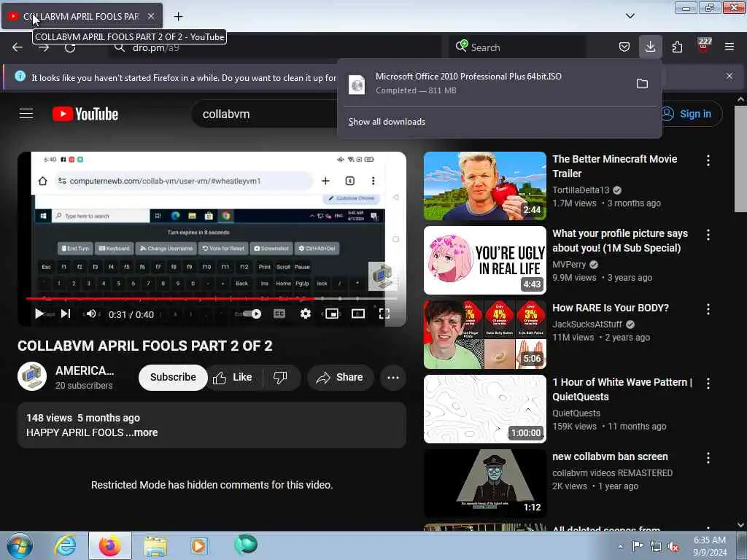Open a new browser tab

(x=178, y=16)
